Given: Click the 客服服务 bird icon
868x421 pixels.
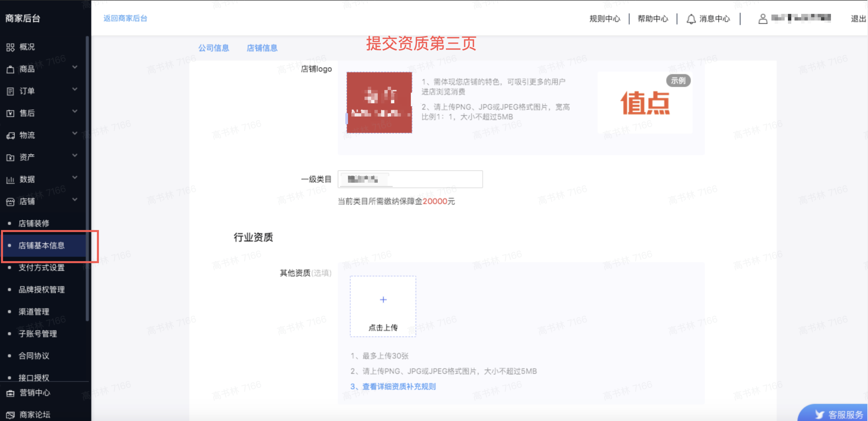Looking at the screenshot, I should tap(820, 414).
